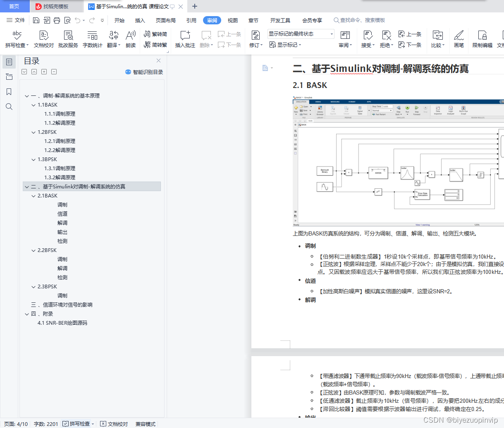Image resolution: width=504 pixels, height=428 pixels.
Task: Open the search sidebar icon
Action: point(9,107)
